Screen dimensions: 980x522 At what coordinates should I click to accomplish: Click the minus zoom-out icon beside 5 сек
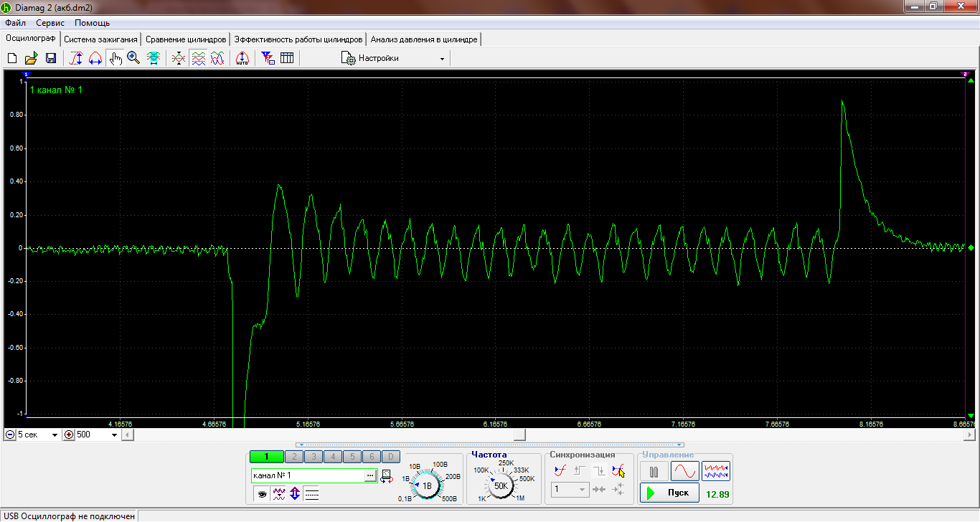pyautogui.click(x=9, y=435)
